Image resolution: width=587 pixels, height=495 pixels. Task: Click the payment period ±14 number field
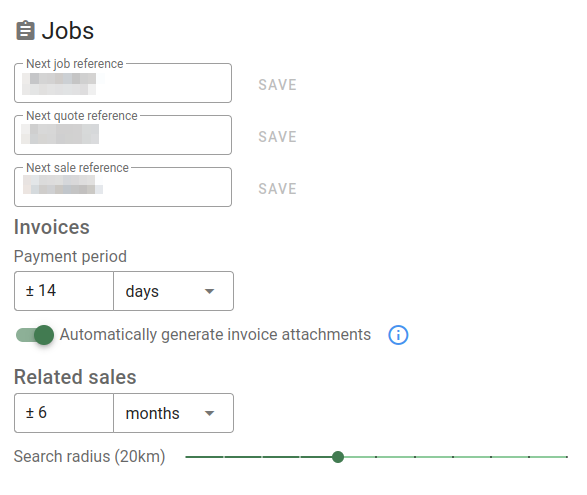(x=64, y=291)
